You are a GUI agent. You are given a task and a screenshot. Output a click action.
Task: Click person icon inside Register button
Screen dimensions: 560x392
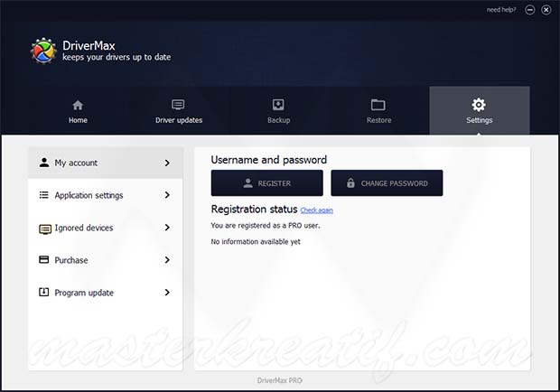[247, 183]
